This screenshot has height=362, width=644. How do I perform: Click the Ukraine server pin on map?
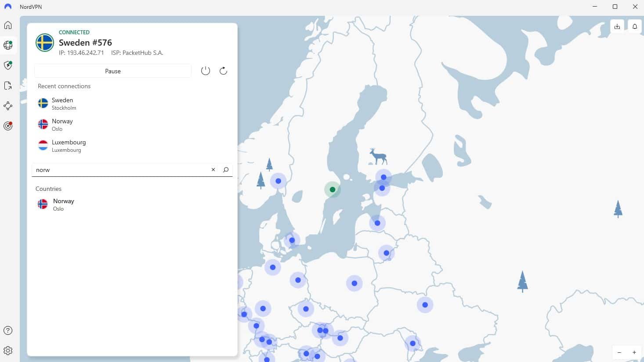[x=425, y=305]
